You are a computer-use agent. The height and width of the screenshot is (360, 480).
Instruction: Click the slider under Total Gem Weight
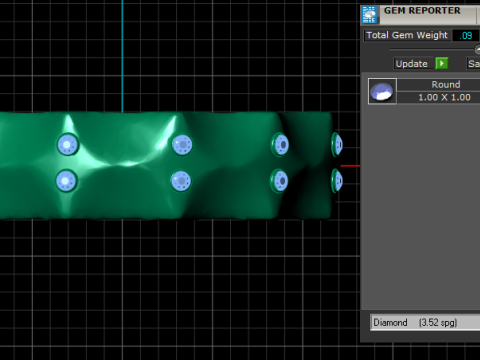click(435, 50)
